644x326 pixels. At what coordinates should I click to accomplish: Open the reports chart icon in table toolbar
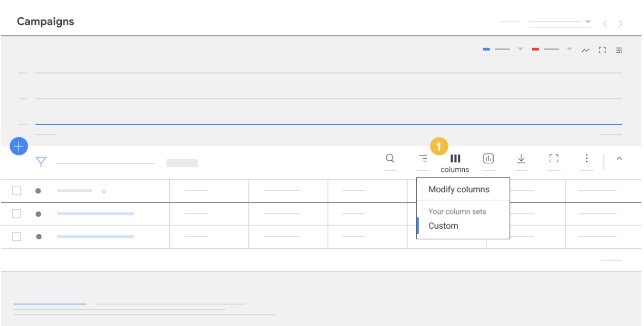[x=489, y=159]
